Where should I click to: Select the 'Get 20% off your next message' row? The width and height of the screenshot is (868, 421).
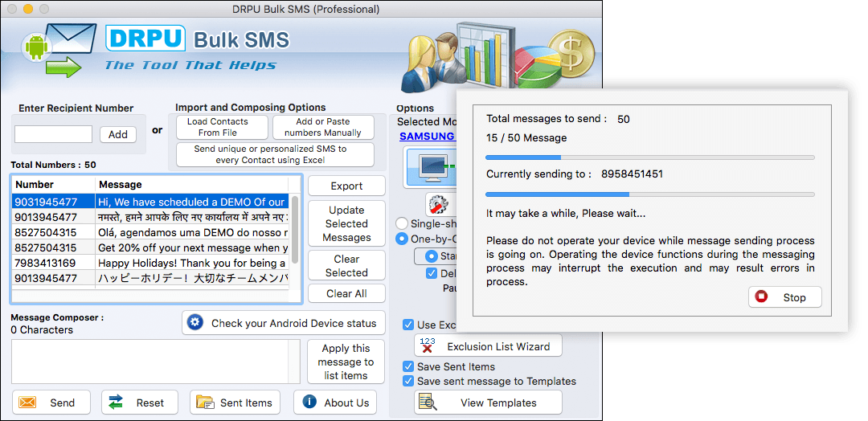150,247
